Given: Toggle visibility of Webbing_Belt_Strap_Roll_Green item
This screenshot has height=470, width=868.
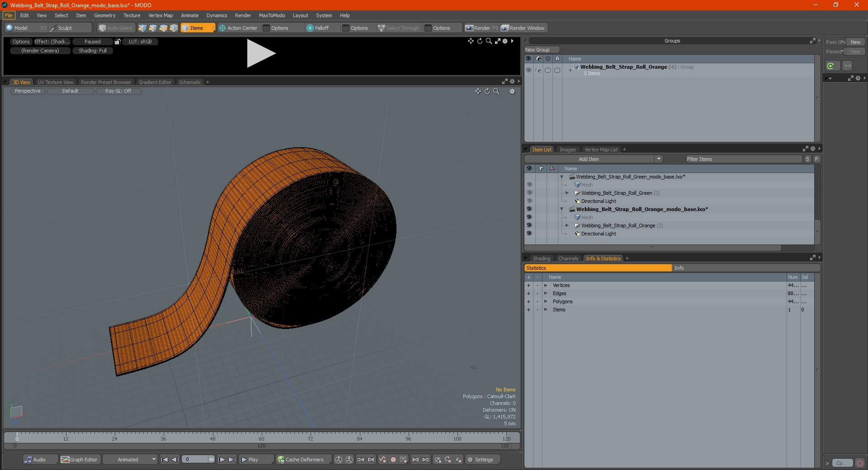Looking at the screenshot, I should coord(529,193).
